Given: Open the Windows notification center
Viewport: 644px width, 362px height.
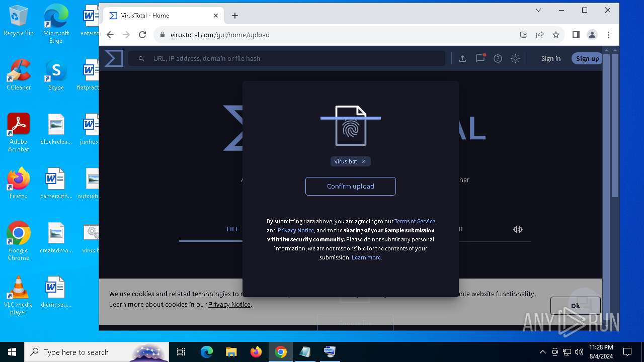Looking at the screenshot, I should [x=627, y=352].
